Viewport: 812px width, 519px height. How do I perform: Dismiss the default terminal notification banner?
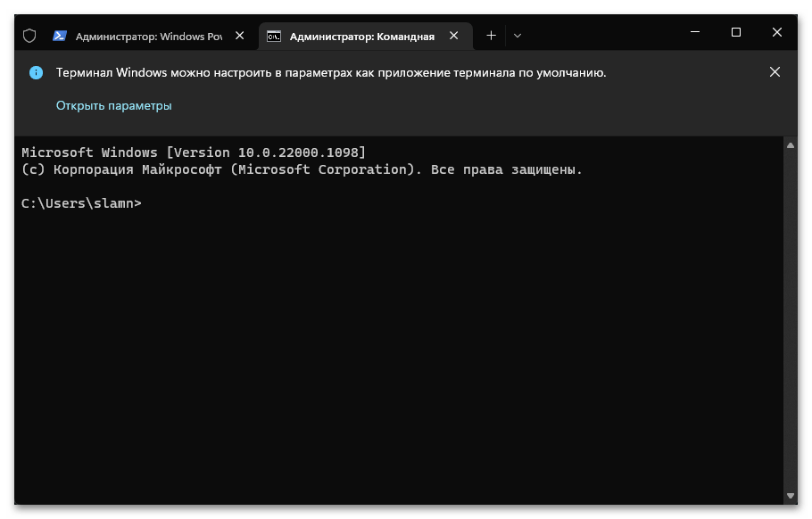[775, 72]
